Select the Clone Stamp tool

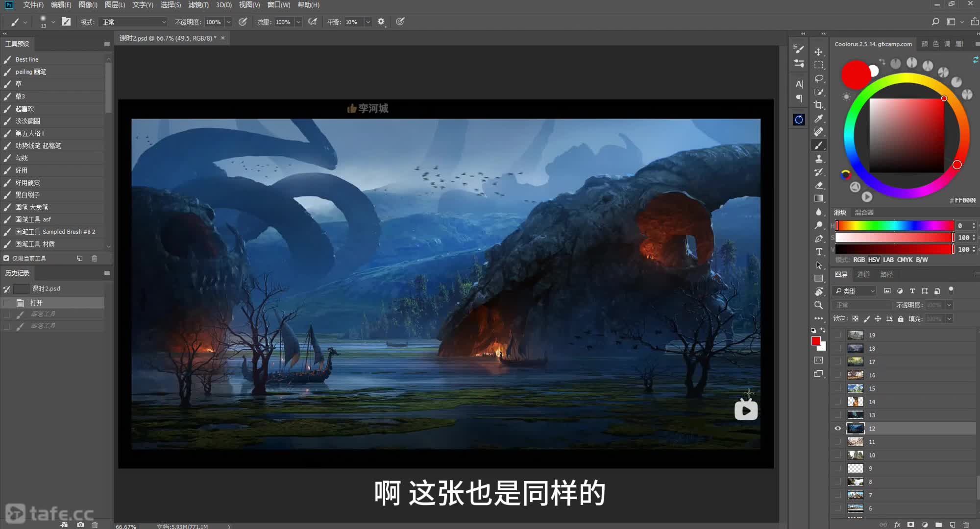(818, 159)
